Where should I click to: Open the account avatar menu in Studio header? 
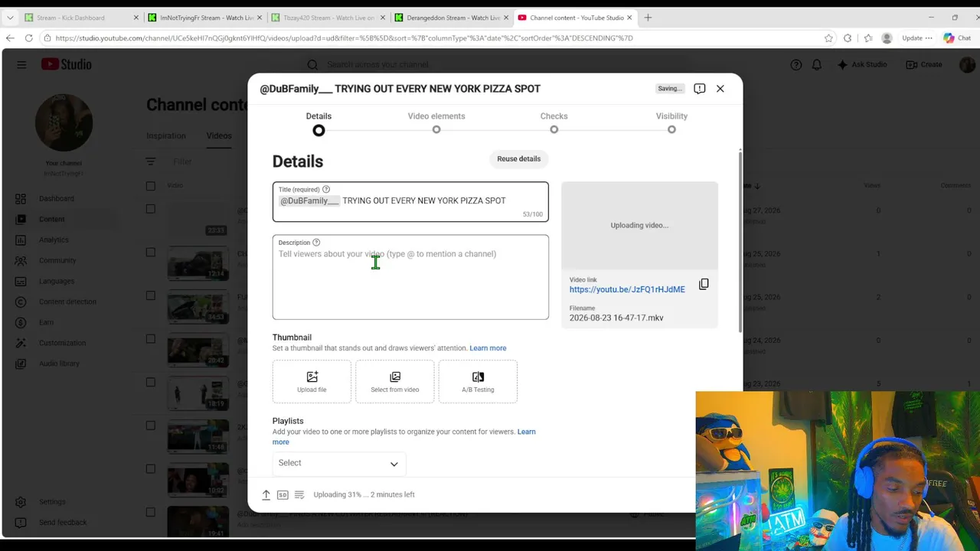967,65
